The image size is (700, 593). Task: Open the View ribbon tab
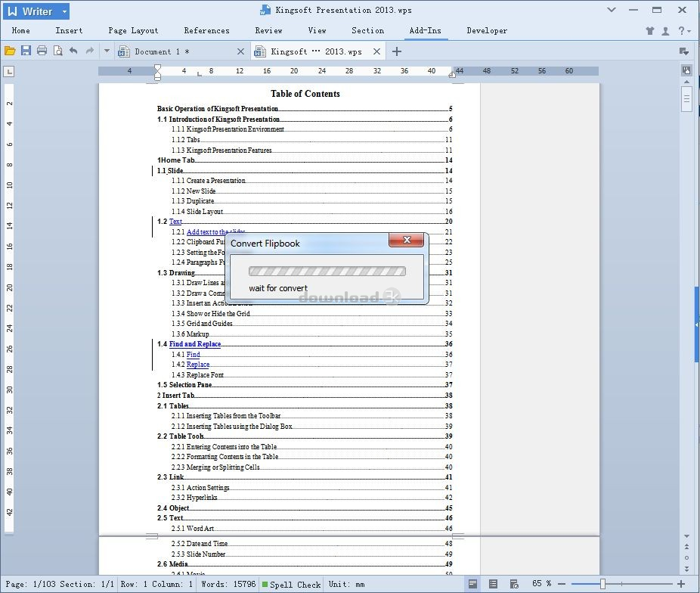tap(317, 30)
